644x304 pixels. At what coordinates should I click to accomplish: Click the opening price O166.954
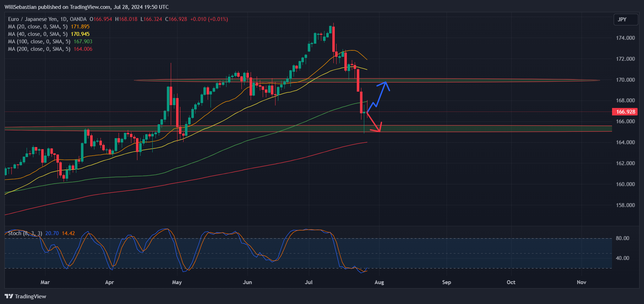[101, 19]
